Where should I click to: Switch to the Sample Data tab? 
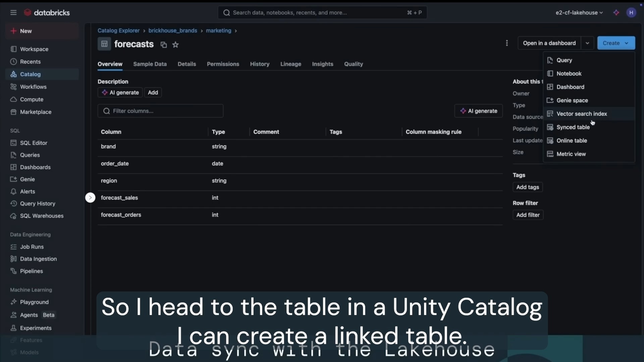[x=150, y=64]
